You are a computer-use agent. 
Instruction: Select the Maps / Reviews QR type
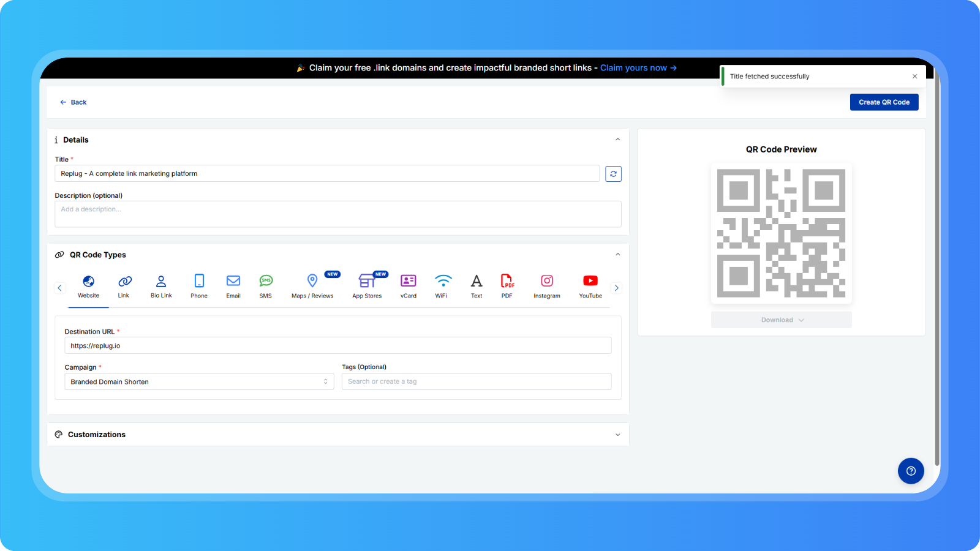(312, 287)
